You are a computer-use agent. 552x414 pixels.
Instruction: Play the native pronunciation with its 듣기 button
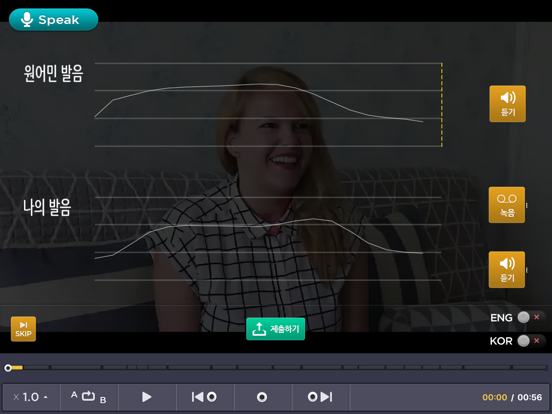click(x=507, y=104)
